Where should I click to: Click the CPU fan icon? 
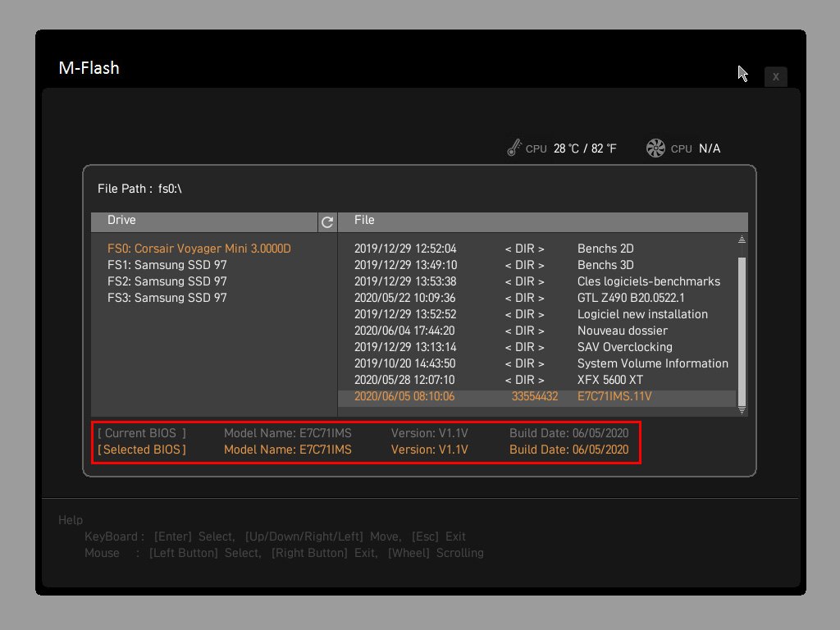pyautogui.click(x=655, y=148)
